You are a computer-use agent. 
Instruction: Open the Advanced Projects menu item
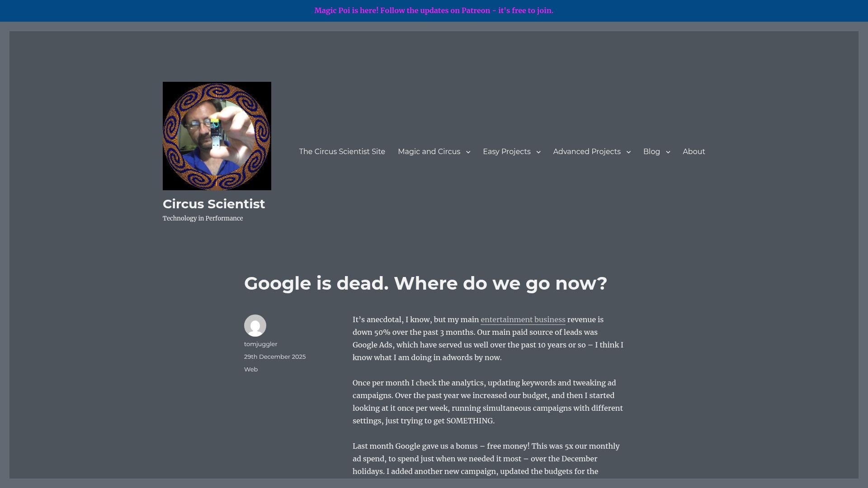click(587, 152)
